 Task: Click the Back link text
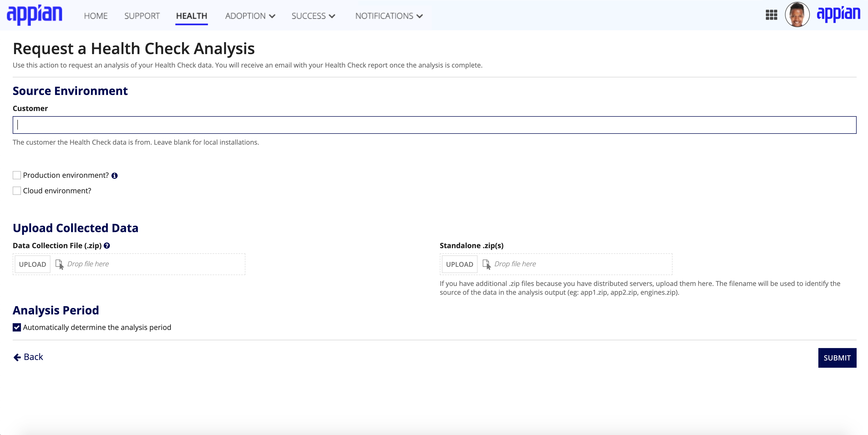pyautogui.click(x=33, y=357)
